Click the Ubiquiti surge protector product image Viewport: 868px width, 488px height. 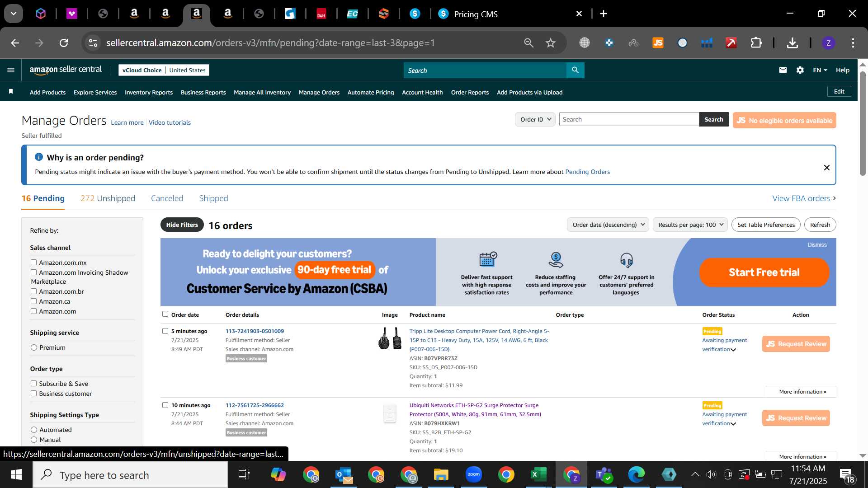(390, 413)
